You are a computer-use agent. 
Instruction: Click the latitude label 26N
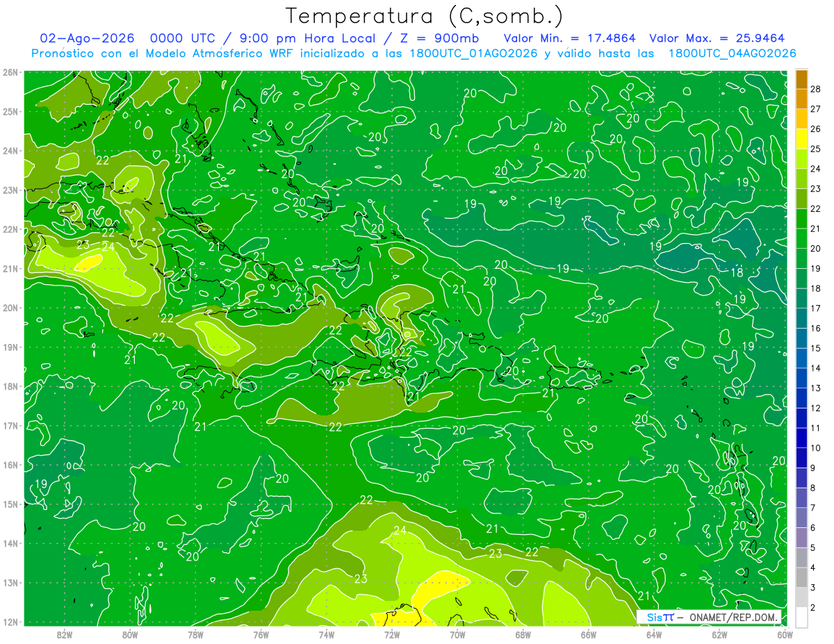(x=10, y=72)
